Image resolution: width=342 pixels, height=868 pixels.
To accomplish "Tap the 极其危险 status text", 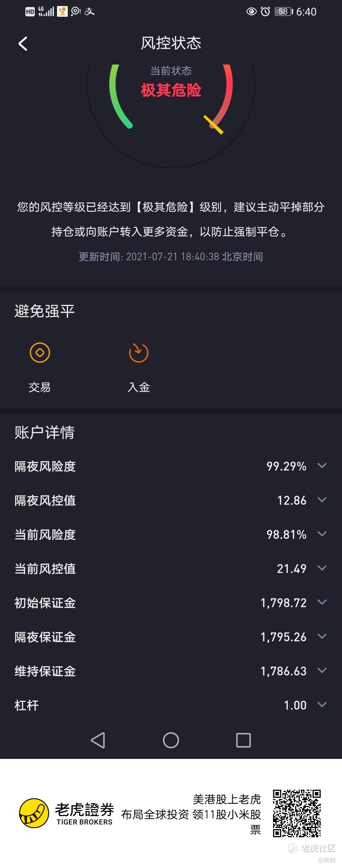I will click(171, 90).
